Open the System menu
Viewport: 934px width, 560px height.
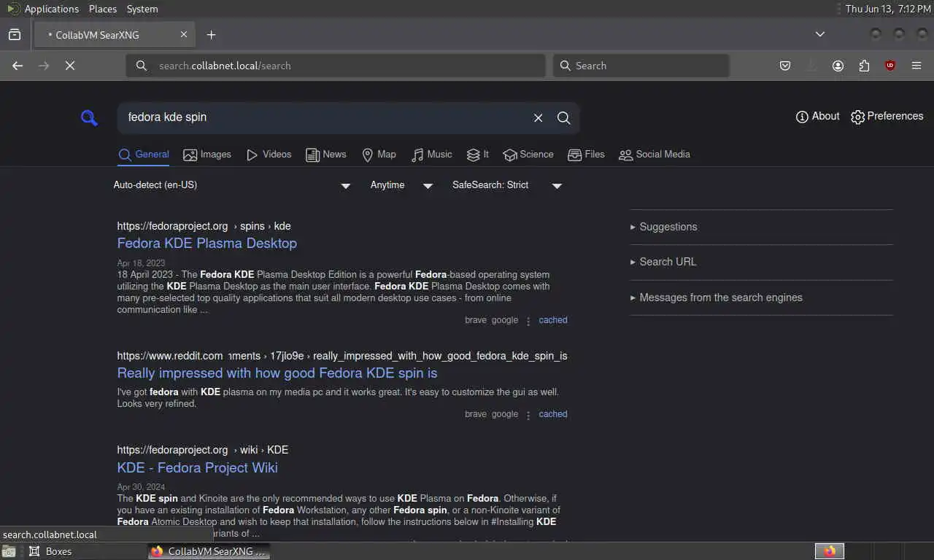tap(142, 9)
